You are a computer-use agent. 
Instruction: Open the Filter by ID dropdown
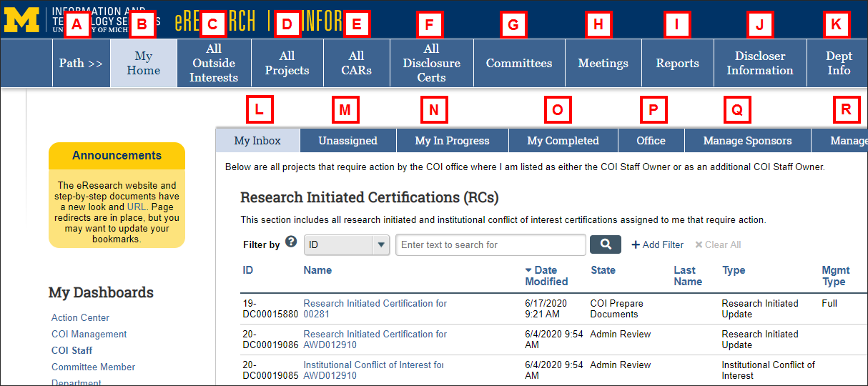click(x=347, y=244)
